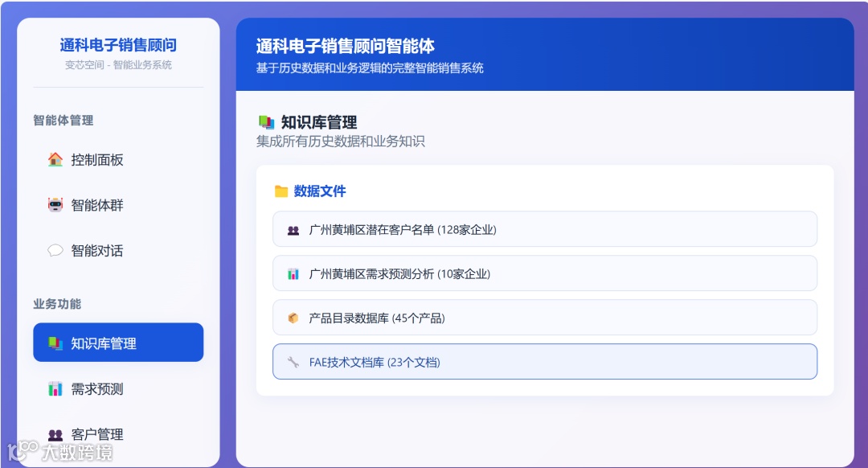Click the people icon in 广州黄埔区潜在客户名单 row
Image resolution: width=868 pixels, height=468 pixels.
click(293, 231)
